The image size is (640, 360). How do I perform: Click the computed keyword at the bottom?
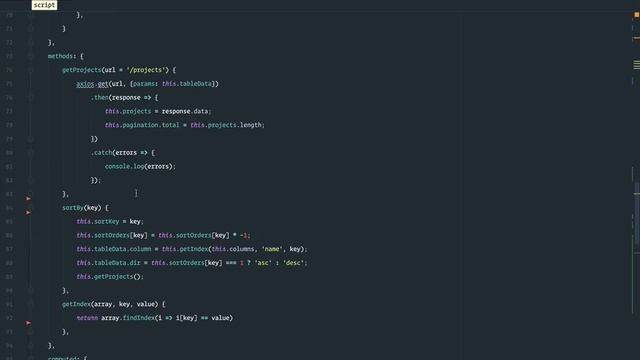click(62, 358)
